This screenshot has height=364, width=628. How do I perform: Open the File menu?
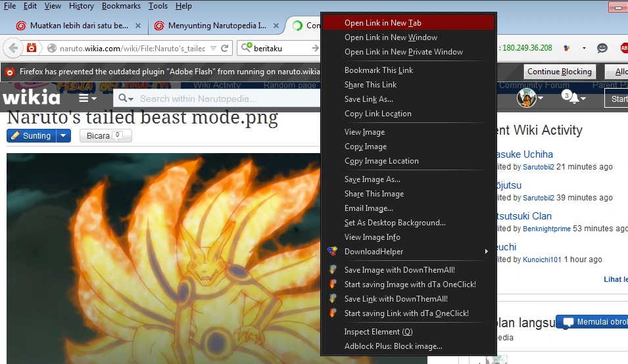click(10, 6)
